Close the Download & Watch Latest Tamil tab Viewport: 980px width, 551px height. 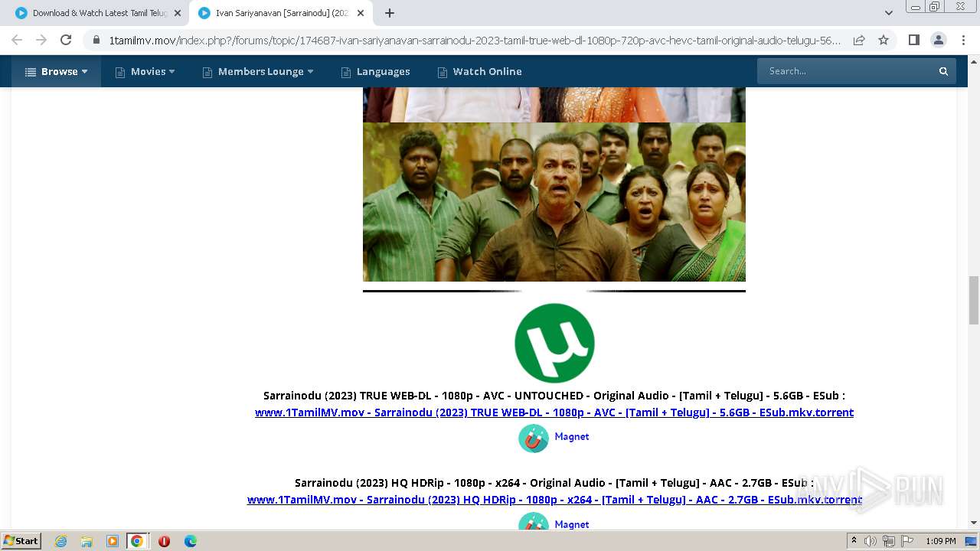178,13
